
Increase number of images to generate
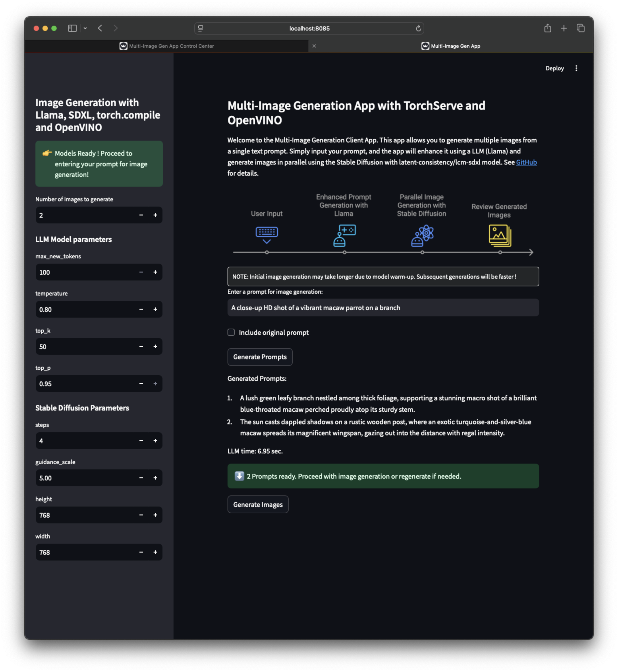point(155,215)
